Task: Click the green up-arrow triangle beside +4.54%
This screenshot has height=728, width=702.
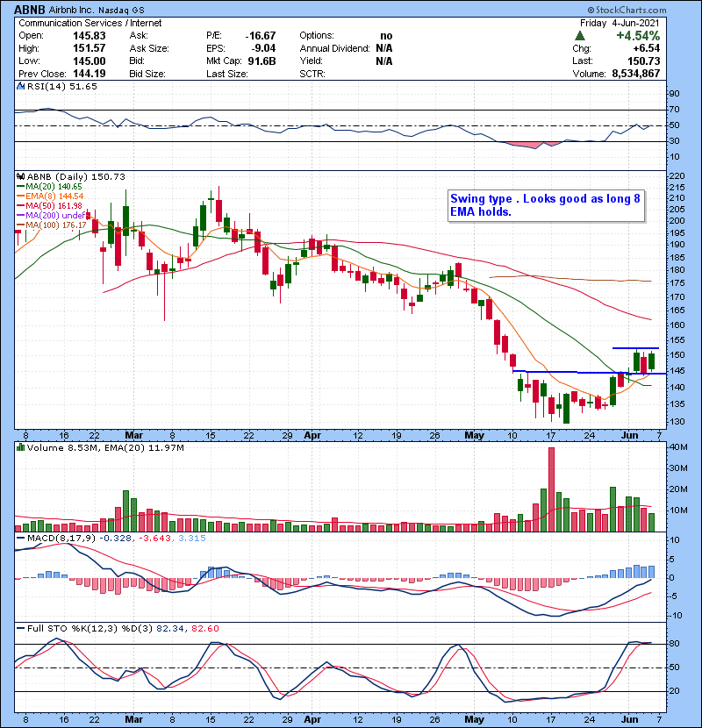Action: [x=579, y=35]
